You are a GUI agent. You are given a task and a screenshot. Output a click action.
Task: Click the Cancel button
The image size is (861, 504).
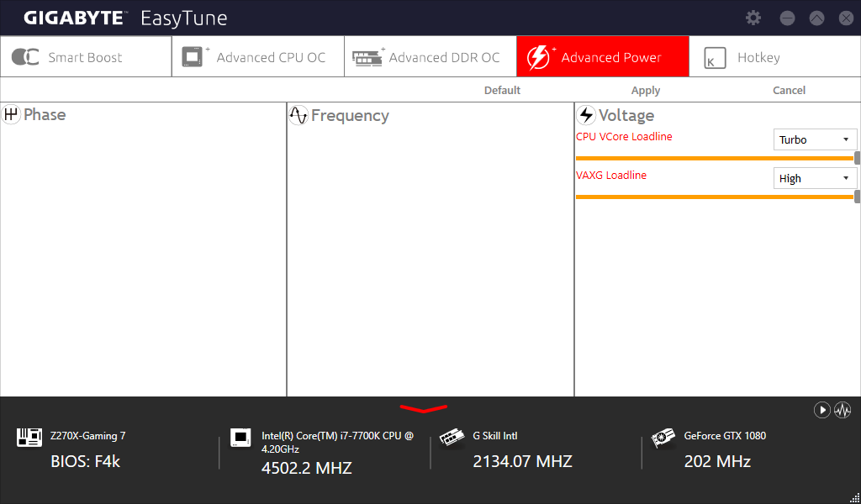(789, 91)
